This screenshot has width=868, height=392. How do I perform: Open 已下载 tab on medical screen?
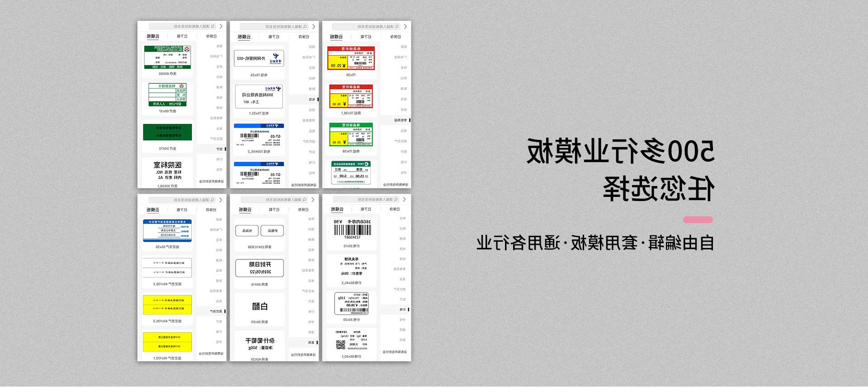tap(182, 36)
